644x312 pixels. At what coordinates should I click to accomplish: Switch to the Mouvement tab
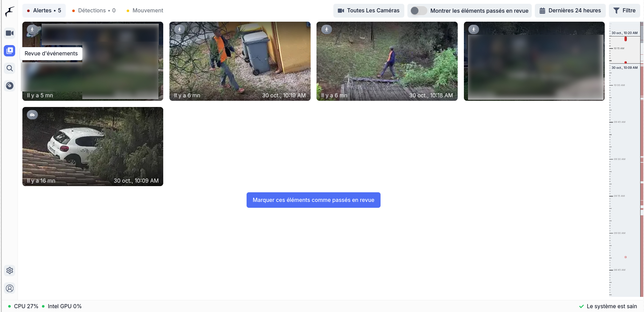pos(145,11)
